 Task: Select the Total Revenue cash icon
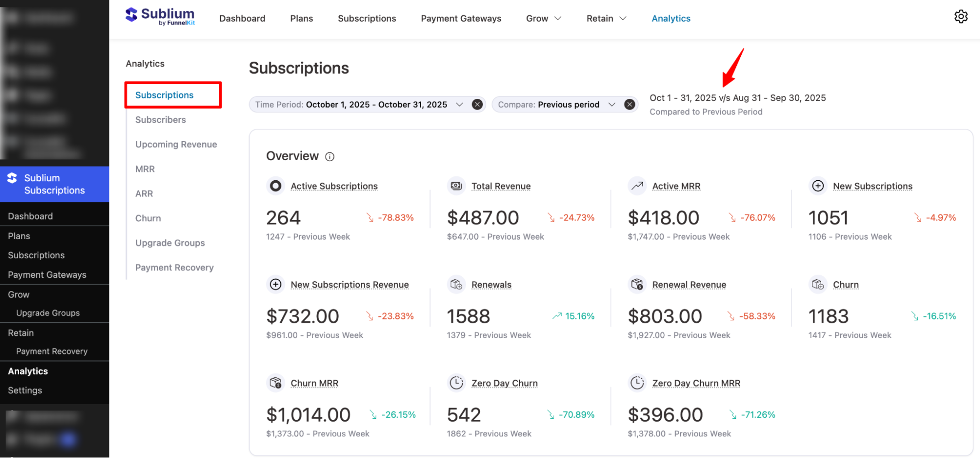[x=456, y=186]
